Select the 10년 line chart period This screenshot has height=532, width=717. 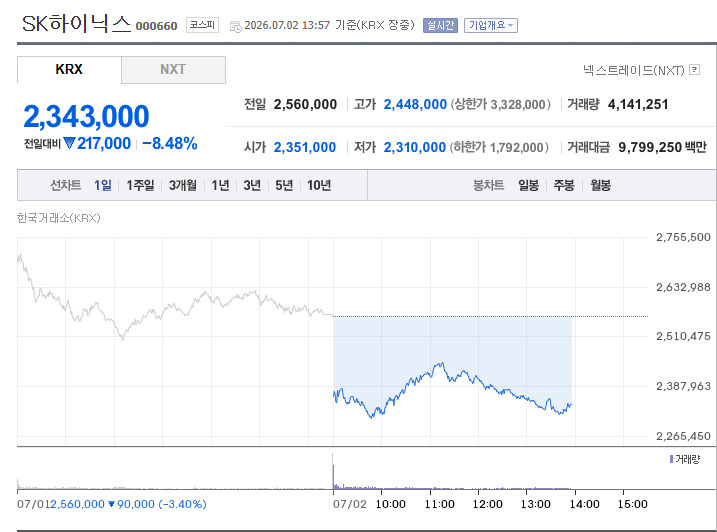(x=319, y=185)
